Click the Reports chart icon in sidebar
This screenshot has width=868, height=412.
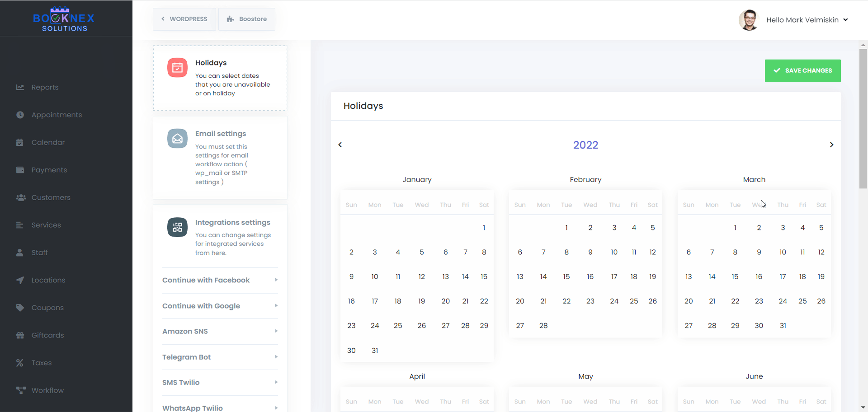click(20, 87)
